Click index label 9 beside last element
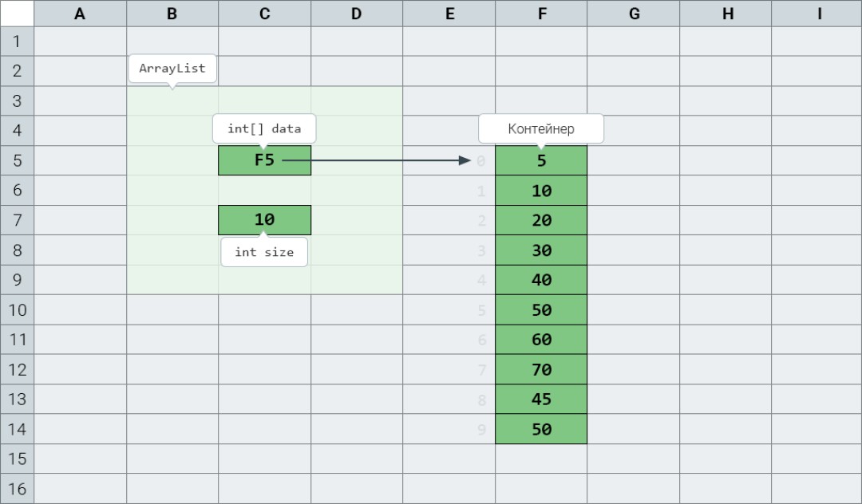The width and height of the screenshot is (862, 504). point(481,429)
